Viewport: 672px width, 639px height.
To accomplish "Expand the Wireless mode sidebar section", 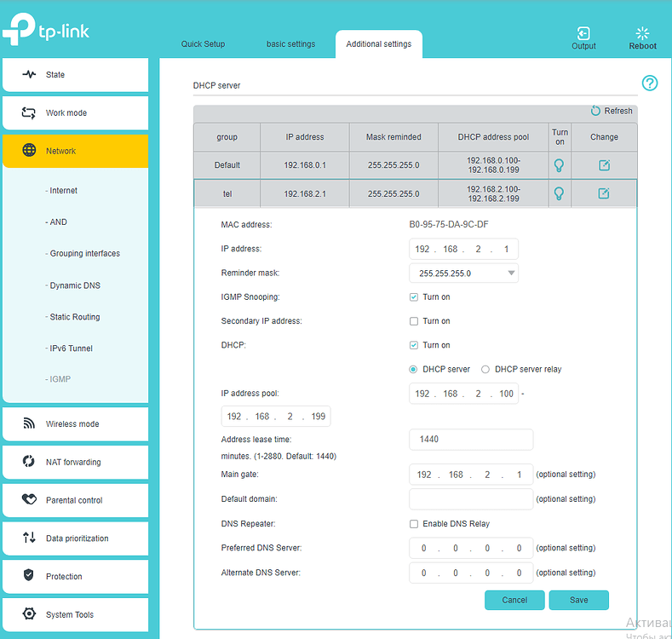I will click(x=75, y=423).
